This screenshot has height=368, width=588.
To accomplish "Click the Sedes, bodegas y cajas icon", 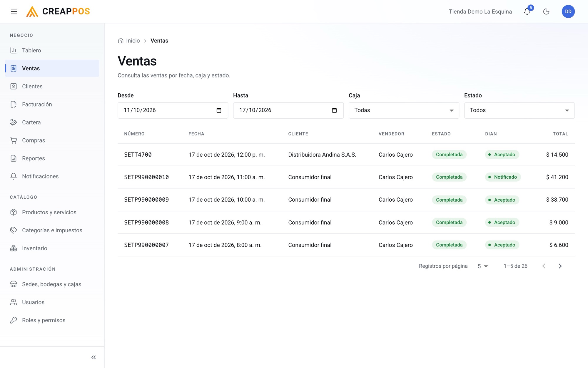I will coord(14,284).
